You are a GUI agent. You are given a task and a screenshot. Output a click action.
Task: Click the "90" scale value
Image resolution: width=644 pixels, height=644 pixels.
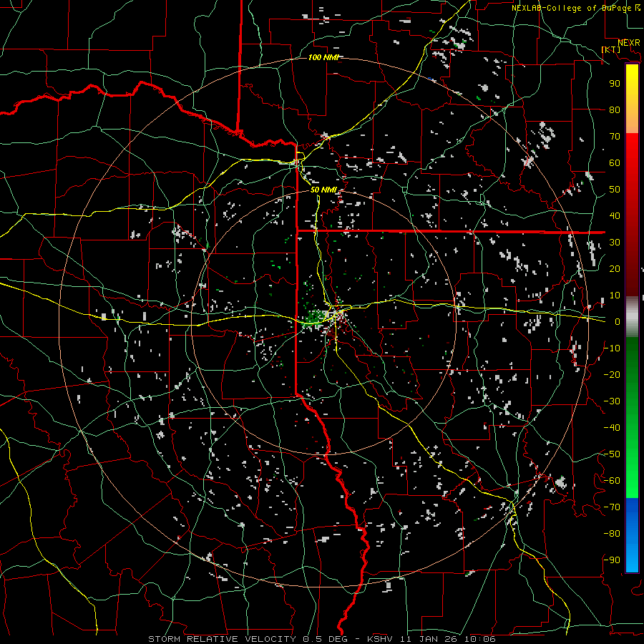(x=615, y=84)
